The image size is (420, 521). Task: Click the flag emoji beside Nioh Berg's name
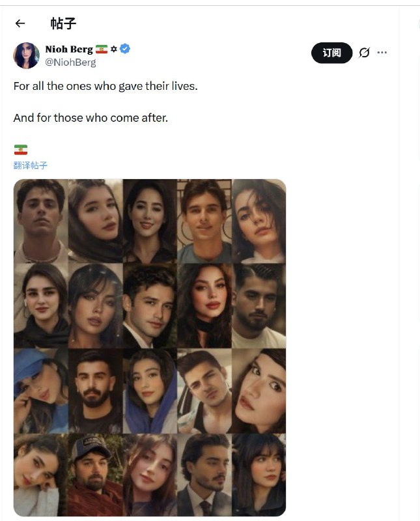(101, 49)
